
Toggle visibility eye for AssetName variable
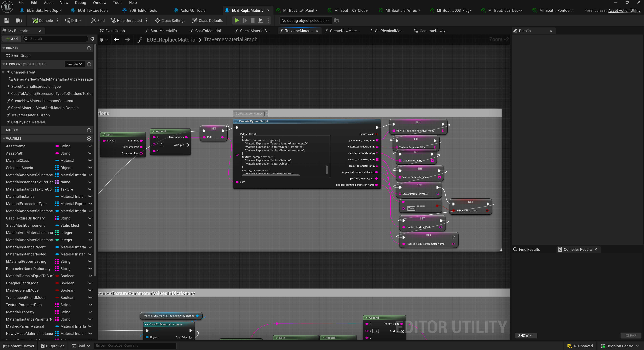[90, 146]
